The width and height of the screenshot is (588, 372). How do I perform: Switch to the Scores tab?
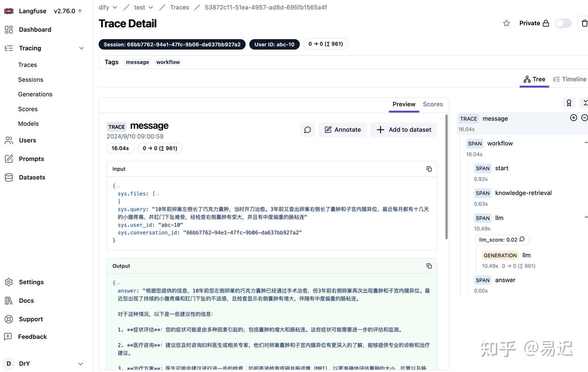(x=433, y=104)
